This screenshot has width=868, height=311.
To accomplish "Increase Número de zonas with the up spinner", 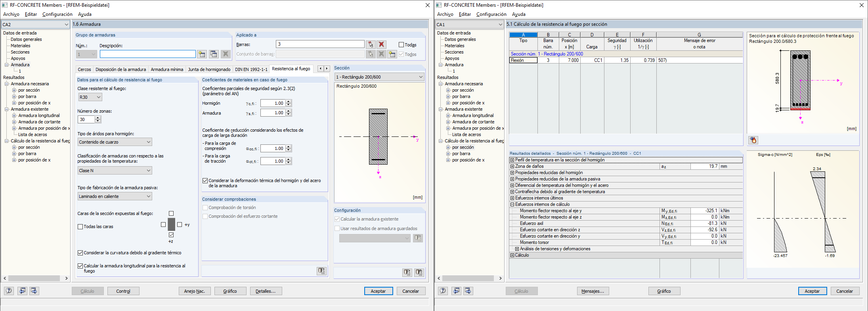I will 98,117.
